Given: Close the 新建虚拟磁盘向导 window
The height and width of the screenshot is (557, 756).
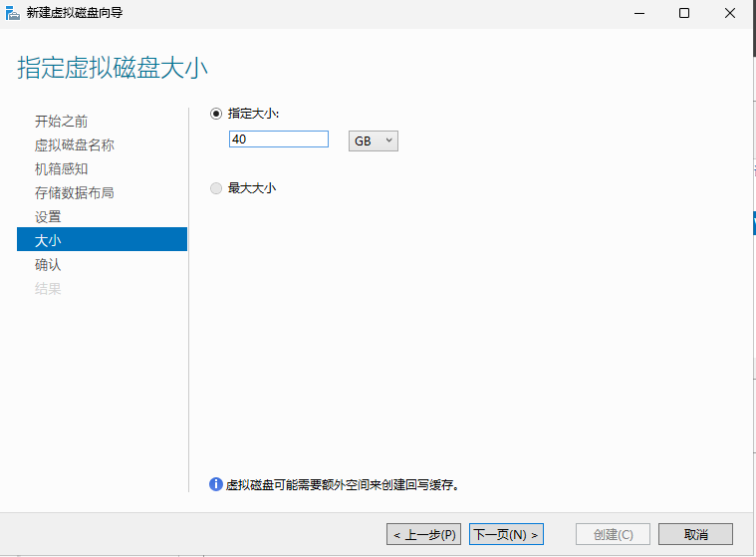Looking at the screenshot, I should [730, 14].
